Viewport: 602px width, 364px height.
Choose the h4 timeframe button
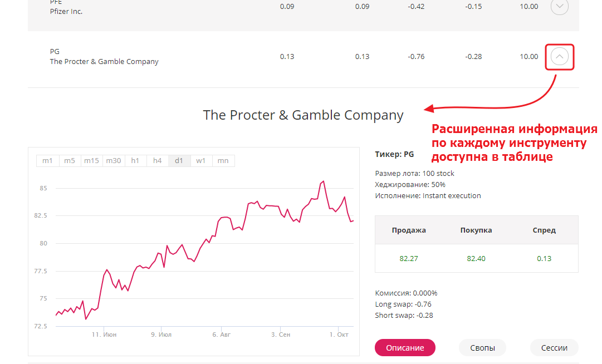158,161
